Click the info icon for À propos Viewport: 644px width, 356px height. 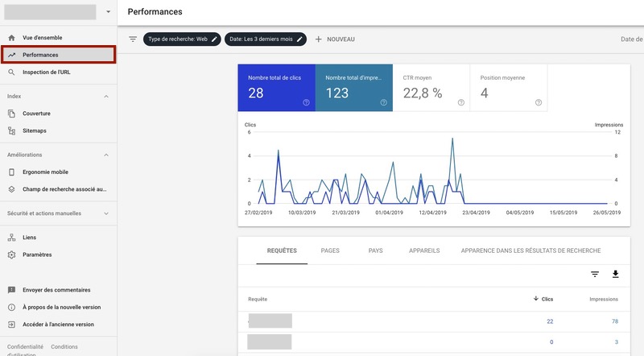[x=11, y=308]
